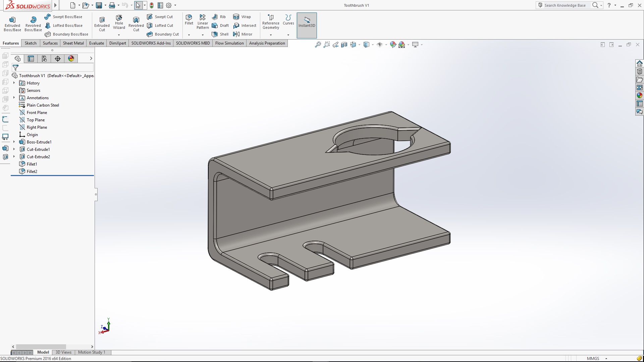Image resolution: width=644 pixels, height=362 pixels.
Task: Select the Boundary Cut tool
Action: (x=163, y=34)
